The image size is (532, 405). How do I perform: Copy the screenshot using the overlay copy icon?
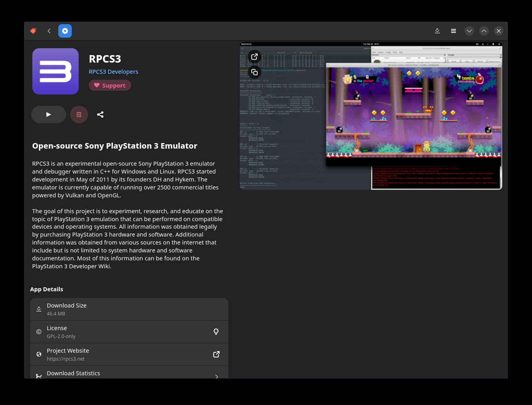coord(255,72)
